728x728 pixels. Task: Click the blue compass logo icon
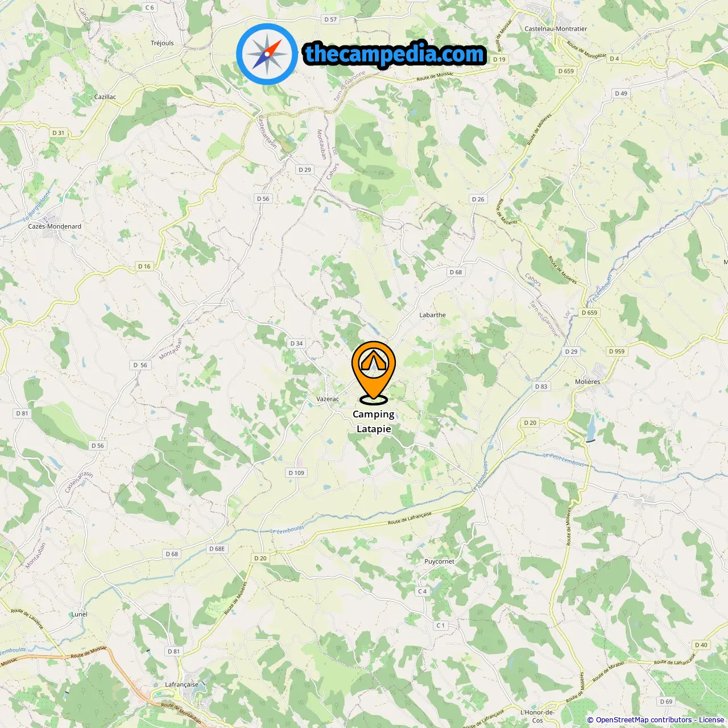click(267, 54)
